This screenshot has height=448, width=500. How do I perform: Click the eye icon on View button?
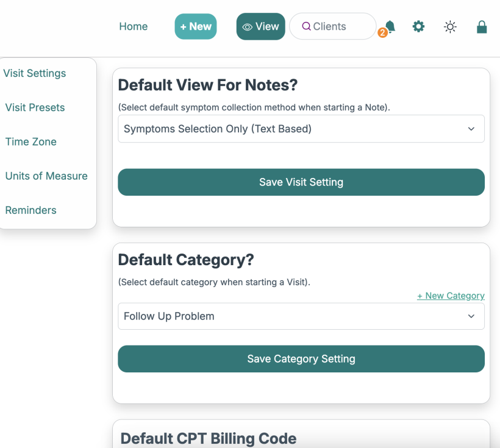coord(248,27)
